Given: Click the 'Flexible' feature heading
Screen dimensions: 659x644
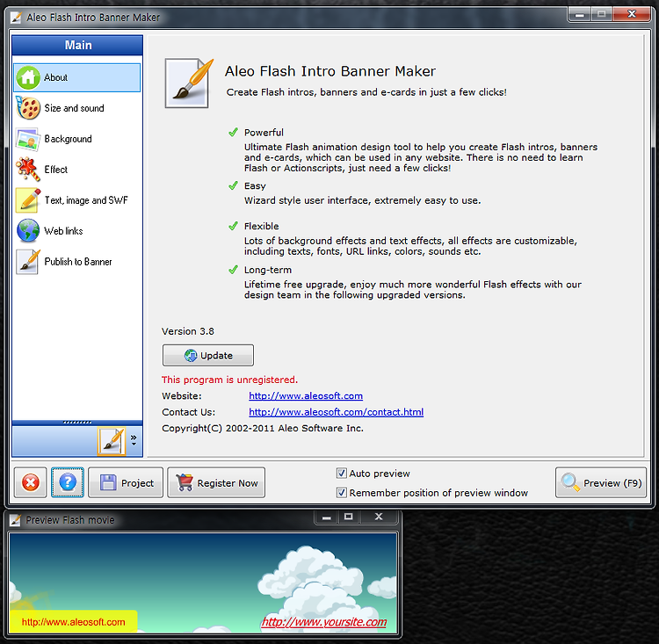Looking at the screenshot, I should tap(262, 226).
